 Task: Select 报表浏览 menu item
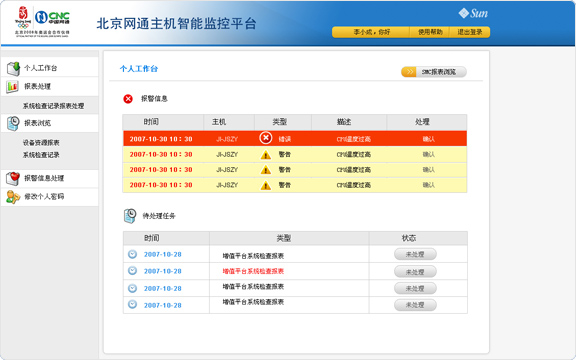point(37,123)
